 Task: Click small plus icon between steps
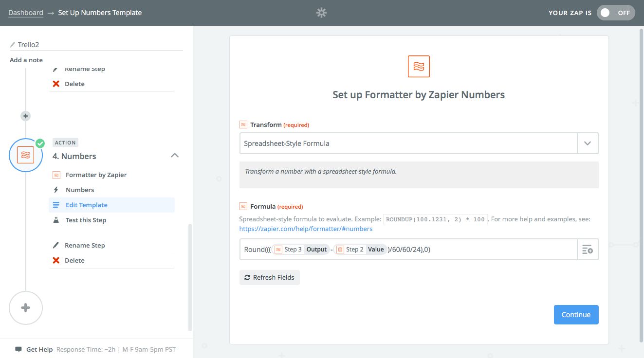tap(26, 116)
